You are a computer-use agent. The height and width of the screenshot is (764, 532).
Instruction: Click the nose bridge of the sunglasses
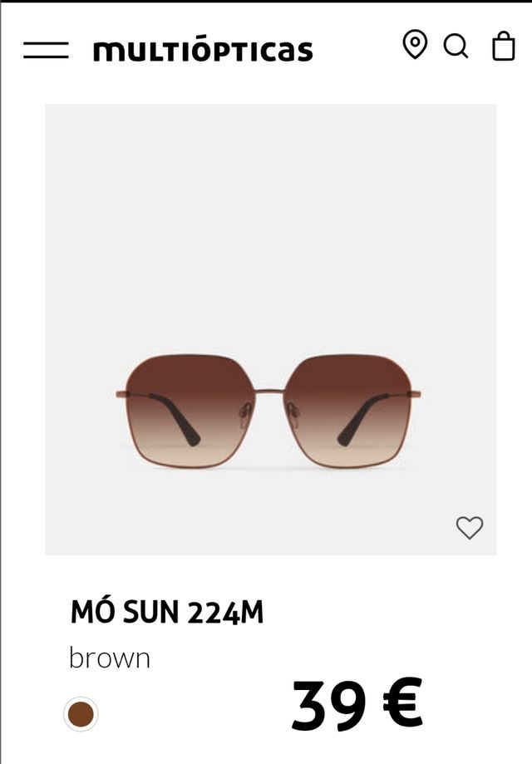coord(269,392)
